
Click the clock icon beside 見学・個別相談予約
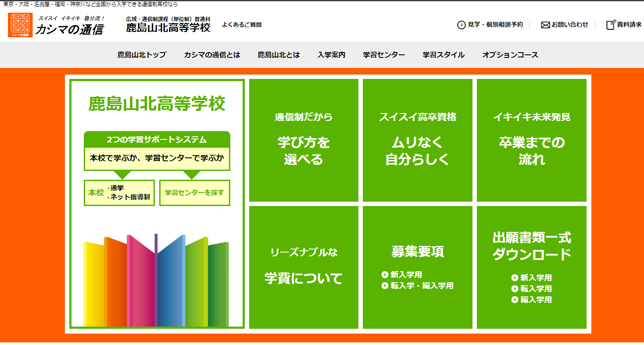[x=461, y=25]
